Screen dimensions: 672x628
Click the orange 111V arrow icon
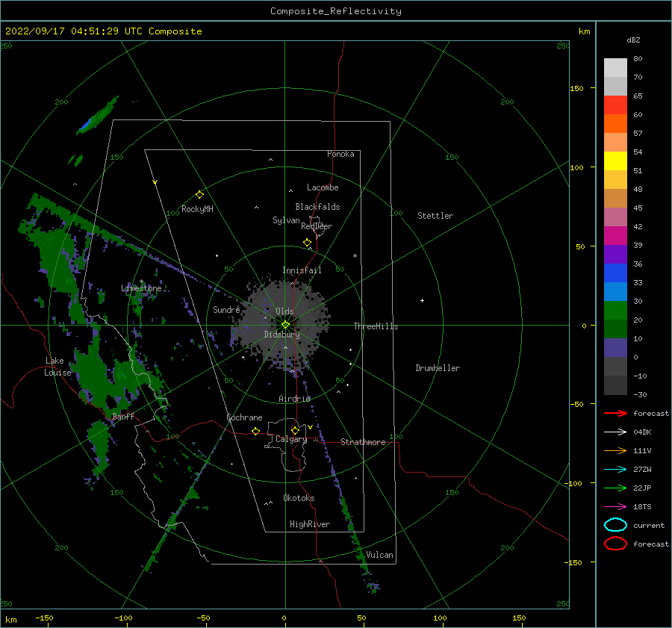(615, 450)
